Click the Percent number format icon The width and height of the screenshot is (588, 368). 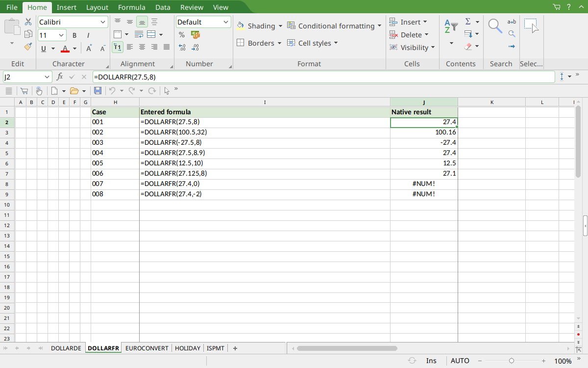coord(182,35)
